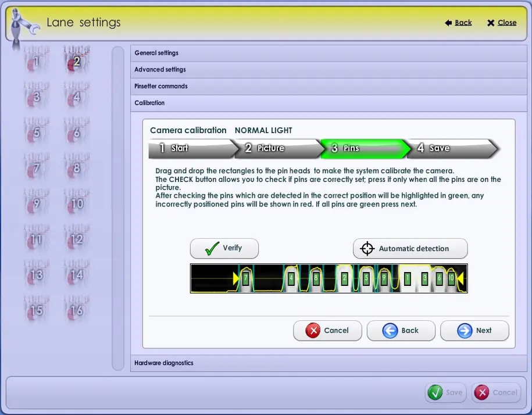532x415 pixels.
Task: Run Automatic detection of pins
Action: coord(410,249)
